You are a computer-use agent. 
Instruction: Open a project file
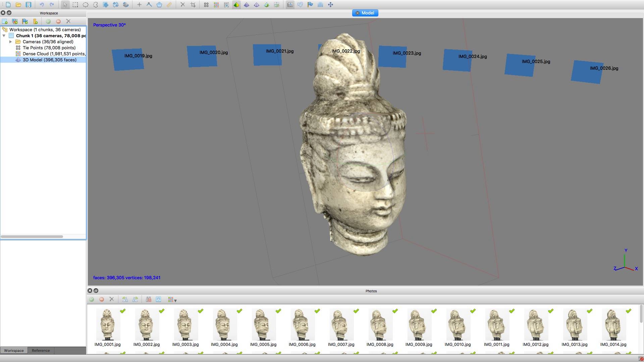pos(18,5)
